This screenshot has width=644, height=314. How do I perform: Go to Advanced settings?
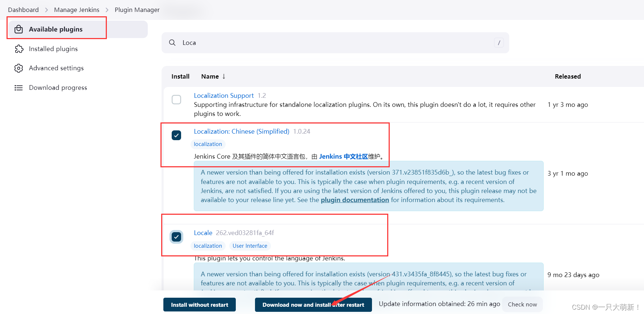56,68
